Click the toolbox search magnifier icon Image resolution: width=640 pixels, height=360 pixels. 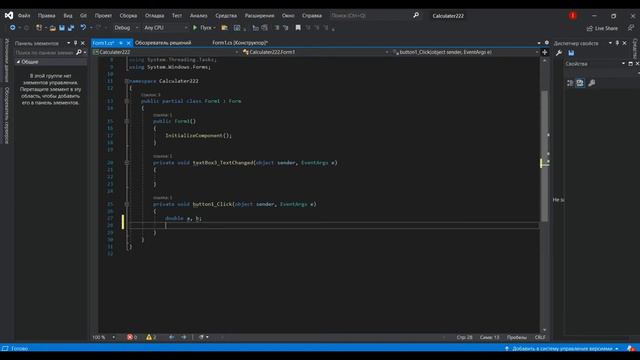coord(79,52)
